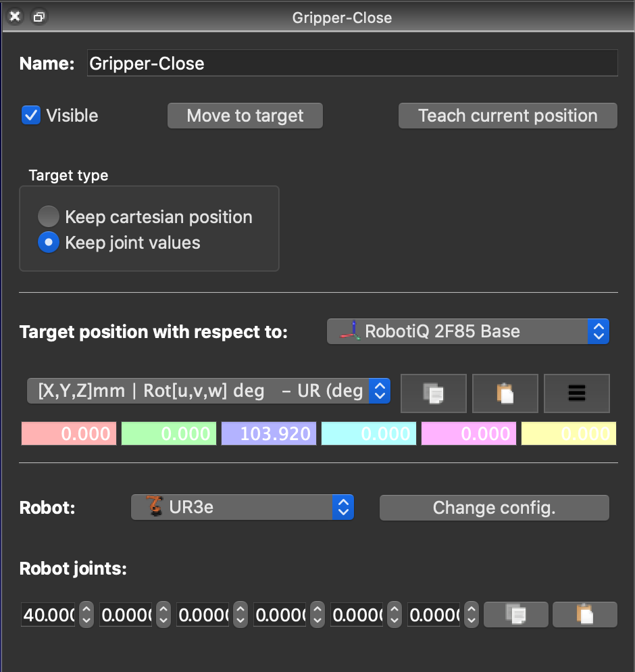The image size is (635, 672).
Task: Paste the target pose values icon
Action: coord(505,393)
